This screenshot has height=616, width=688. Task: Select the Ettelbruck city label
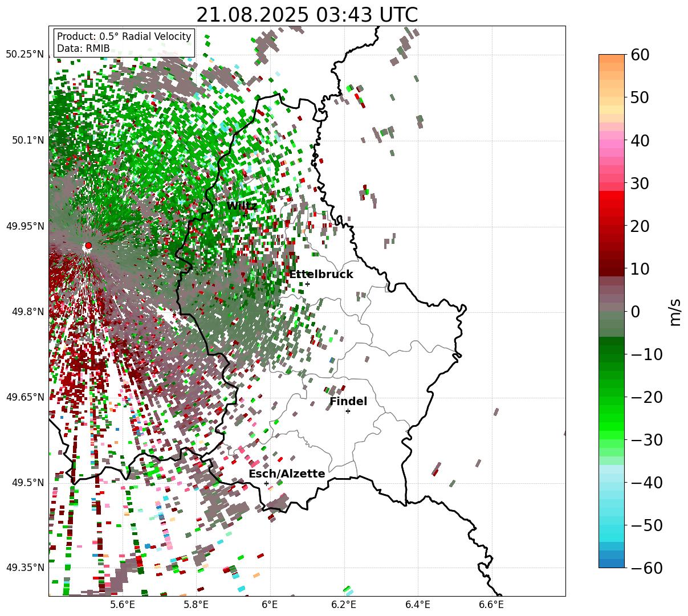pos(321,275)
